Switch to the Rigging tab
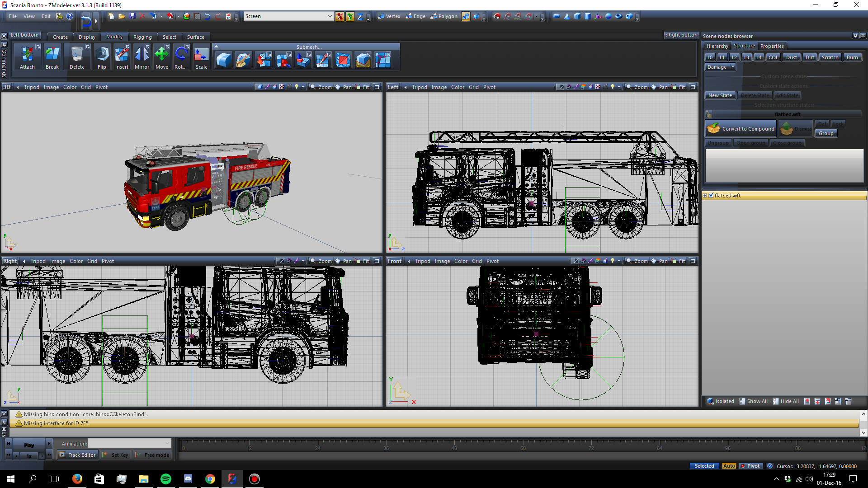 tap(142, 37)
